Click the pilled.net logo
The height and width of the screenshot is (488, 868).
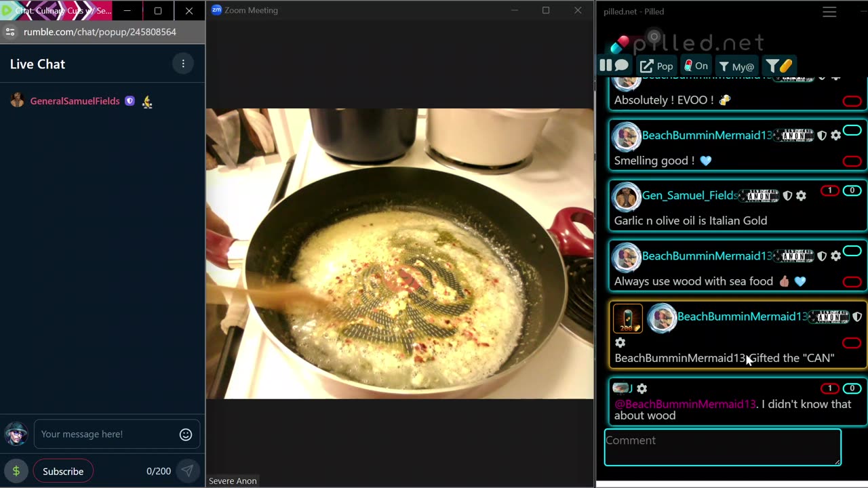click(688, 42)
